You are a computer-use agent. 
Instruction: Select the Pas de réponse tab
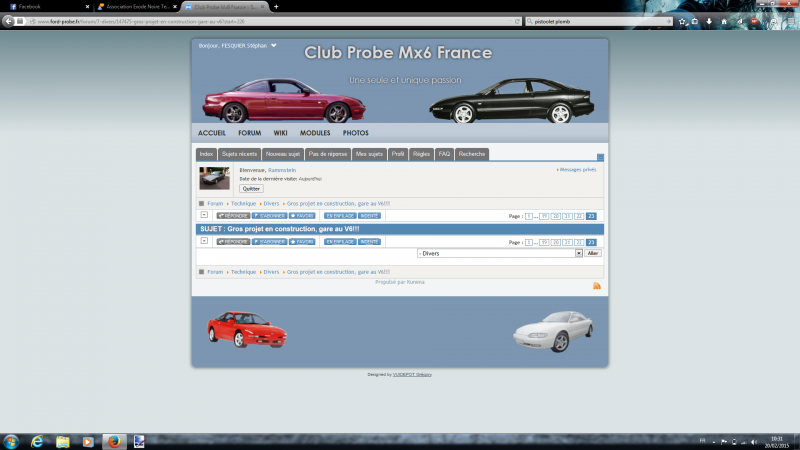[x=328, y=154]
